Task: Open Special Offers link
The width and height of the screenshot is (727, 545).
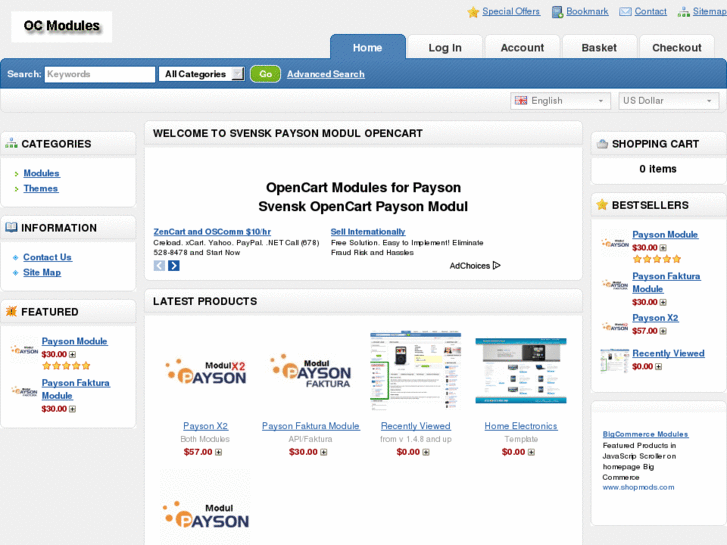Action: coord(510,12)
